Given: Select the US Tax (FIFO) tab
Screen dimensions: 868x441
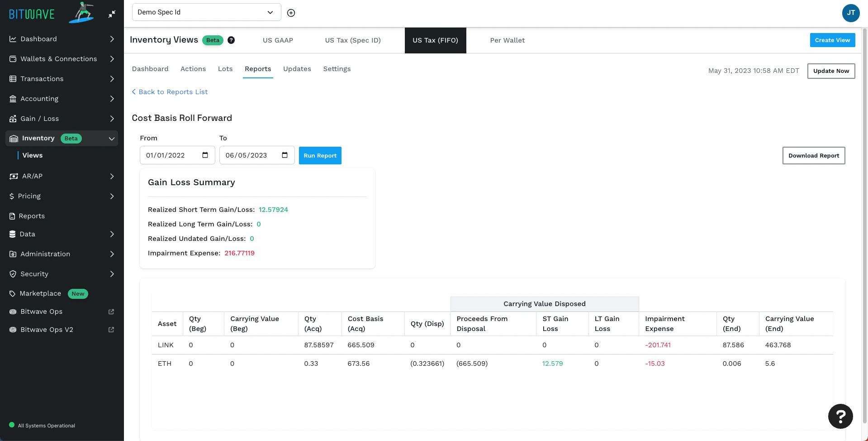Looking at the screenshot, I should [435, 40].
